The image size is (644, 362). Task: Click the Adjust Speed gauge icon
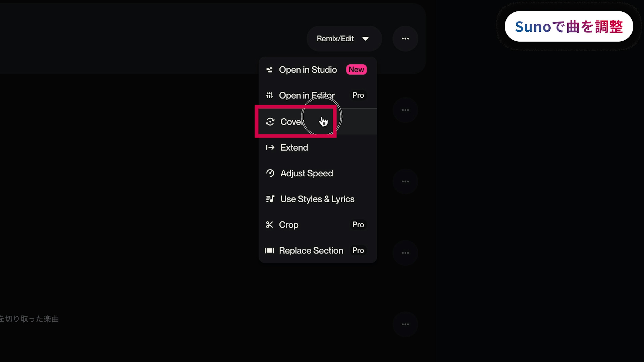[x=270, y=173]
